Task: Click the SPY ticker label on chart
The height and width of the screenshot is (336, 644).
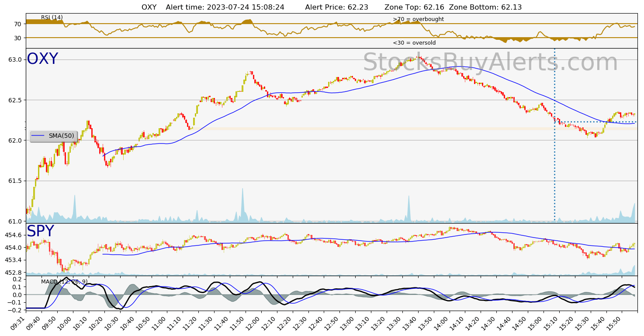Action: coord(40,231)
